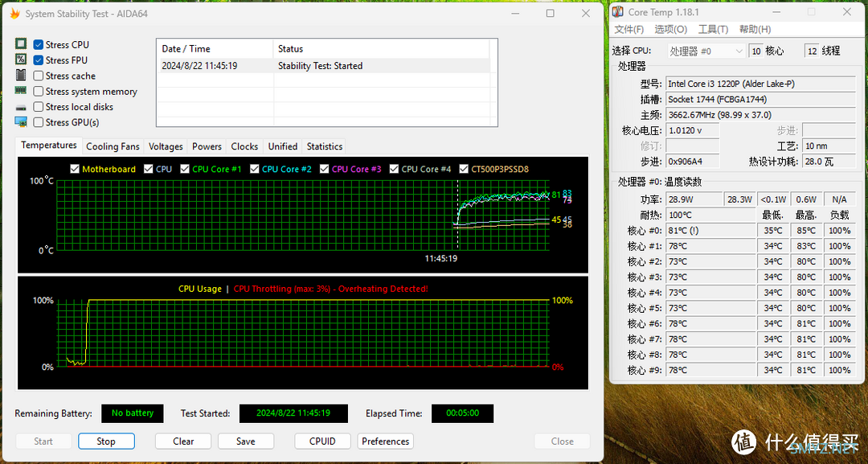The image size is (868, 464).
Task: Click the Intel Core i3 1220P model field
Action: tap(760, 84)
